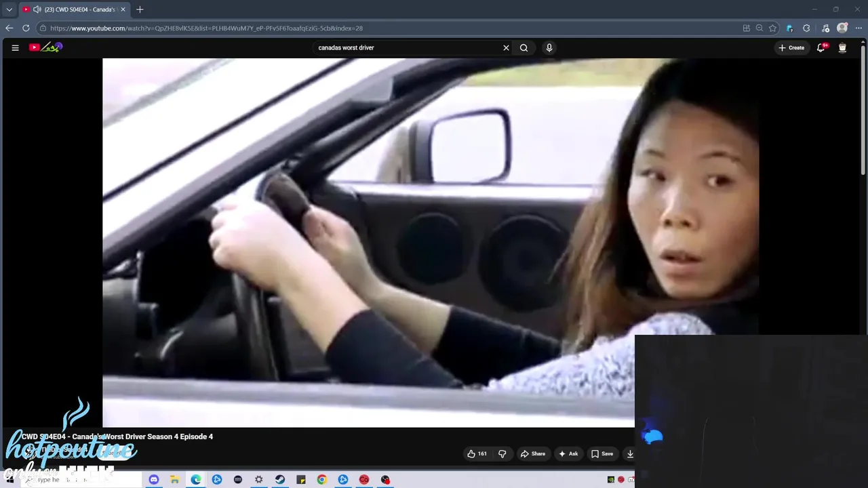Open Sticky Notes from the taskbar

300,479
